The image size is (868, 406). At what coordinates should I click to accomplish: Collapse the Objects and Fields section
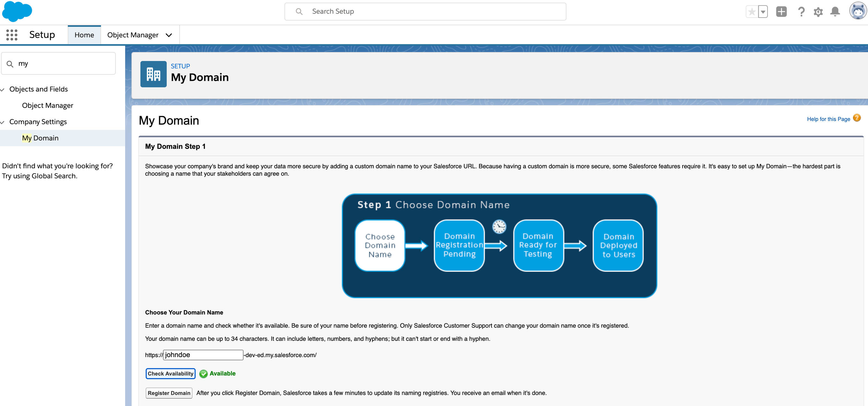(x=3, y=90)
